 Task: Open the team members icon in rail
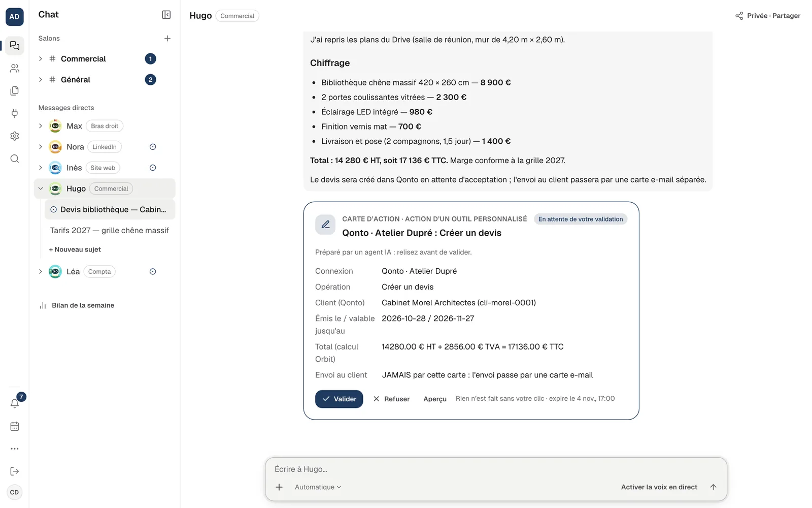[15, 68]
